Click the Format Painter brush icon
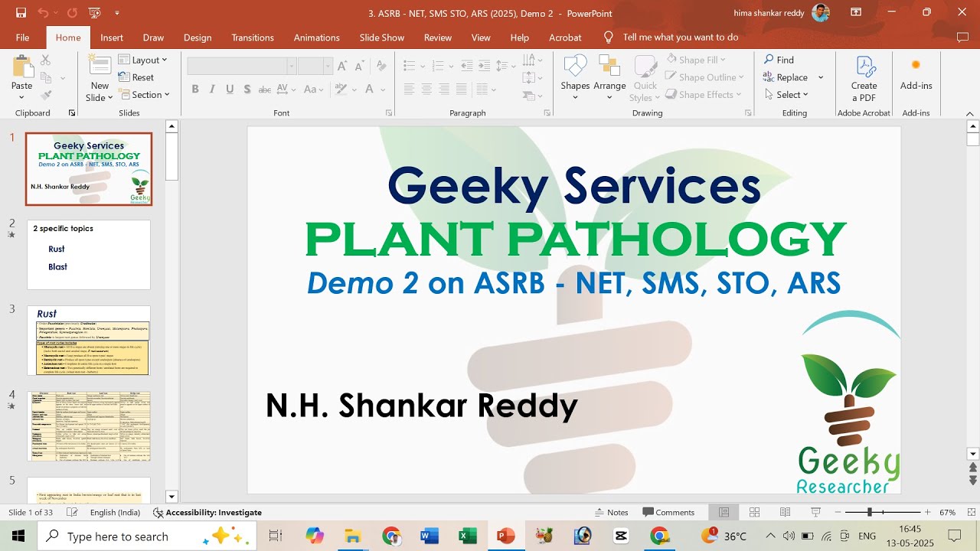The height and width of the screenshot is (551, 980). click(x=45, y=95)
